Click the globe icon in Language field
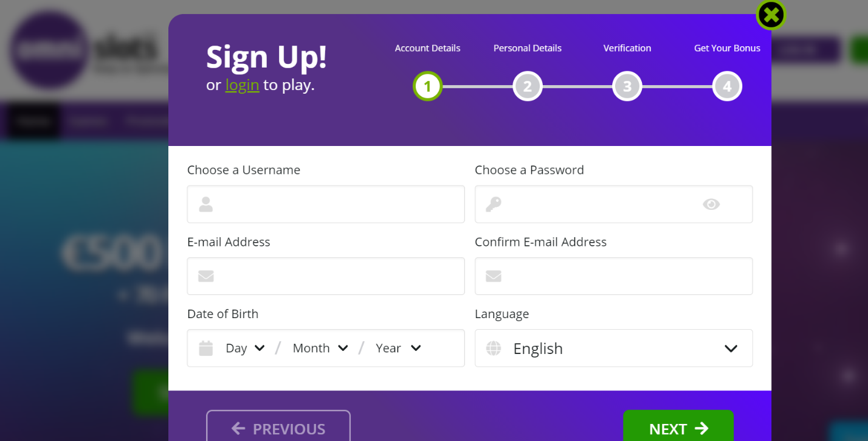Image resolution: width=868 pixels, height=441 pixels. point(494,348)
